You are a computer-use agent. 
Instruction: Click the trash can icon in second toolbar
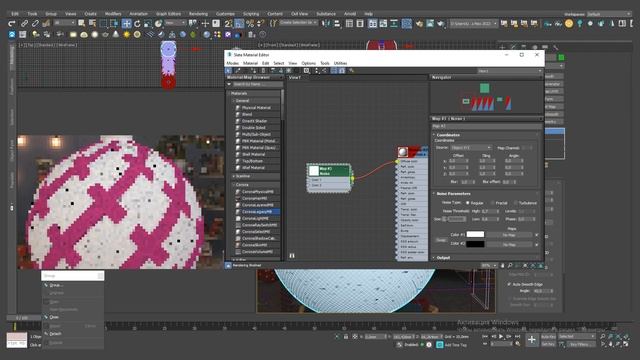pyautogui.click(x=251, y=35)
